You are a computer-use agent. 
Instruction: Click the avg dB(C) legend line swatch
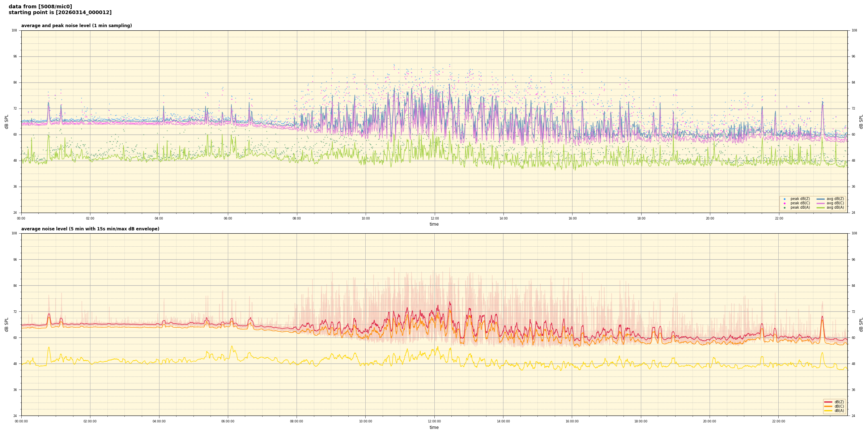[x=820, y=203]
